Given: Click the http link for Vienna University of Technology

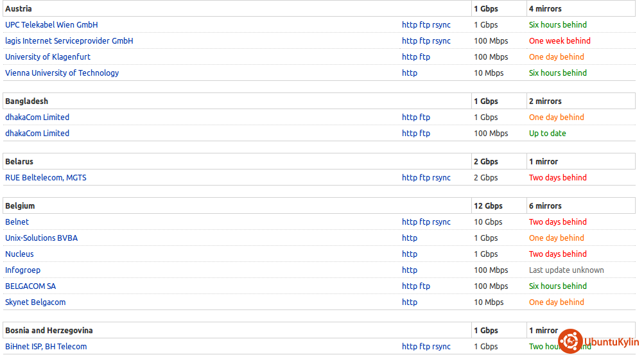Looking at the screenshot, I should pyautogui.click(x=409, y=73).
